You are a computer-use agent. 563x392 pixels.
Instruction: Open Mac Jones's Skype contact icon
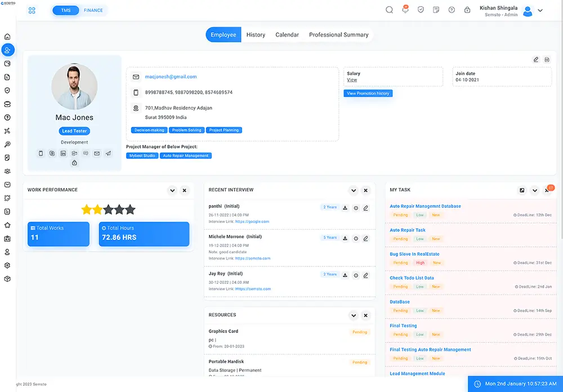point(52,153)
